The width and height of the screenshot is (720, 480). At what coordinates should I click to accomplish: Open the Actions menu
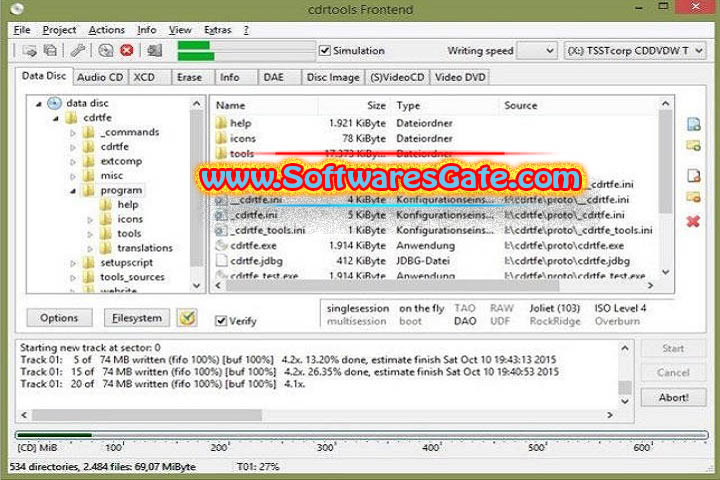pos(107,30)
